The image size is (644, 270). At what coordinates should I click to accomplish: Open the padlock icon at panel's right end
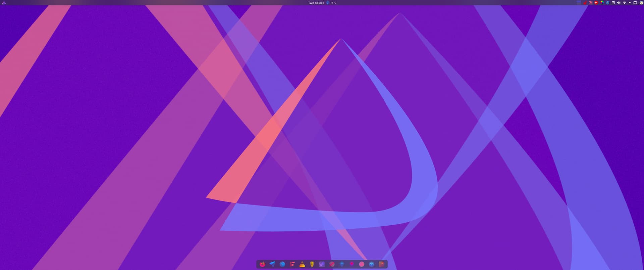(641, 3)
